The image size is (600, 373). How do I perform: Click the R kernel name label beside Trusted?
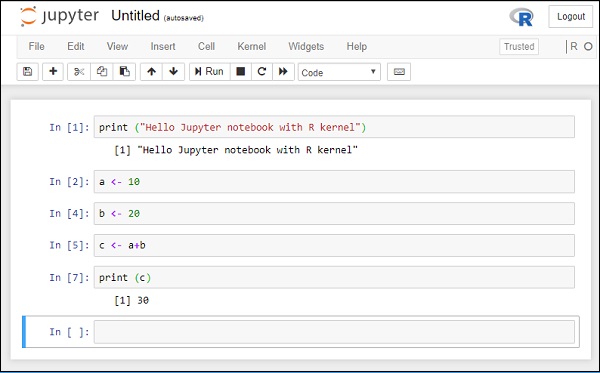[x=573, y=47]
